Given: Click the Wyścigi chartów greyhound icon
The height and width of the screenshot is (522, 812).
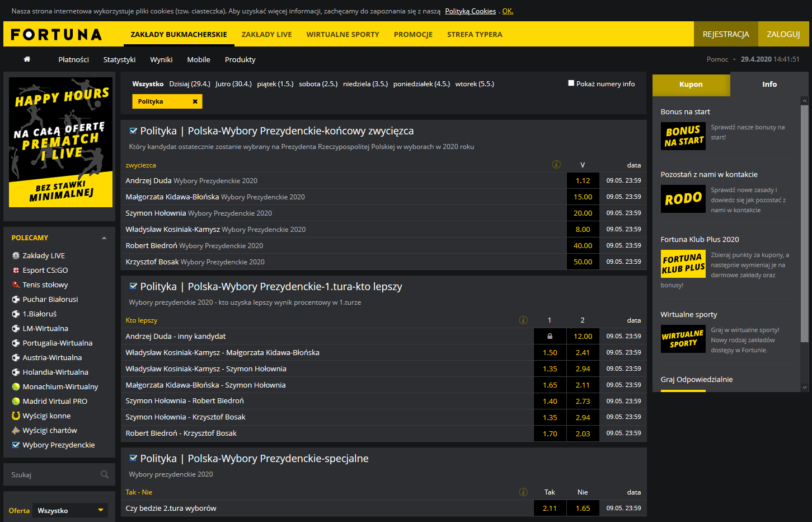Looking at the screenshot, I should coord(16,430).
